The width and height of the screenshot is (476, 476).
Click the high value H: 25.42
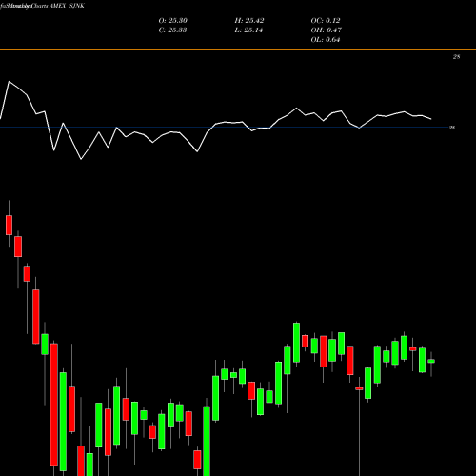(249, 21)
